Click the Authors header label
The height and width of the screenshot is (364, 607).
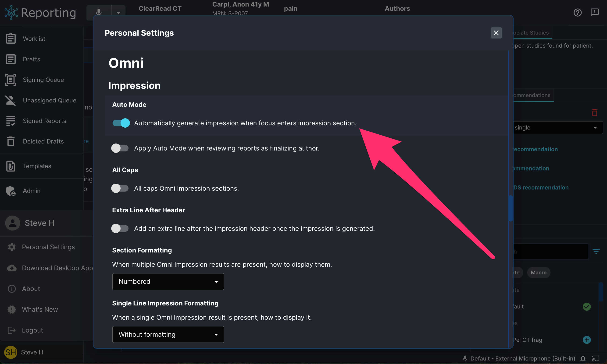click(397, 9)
